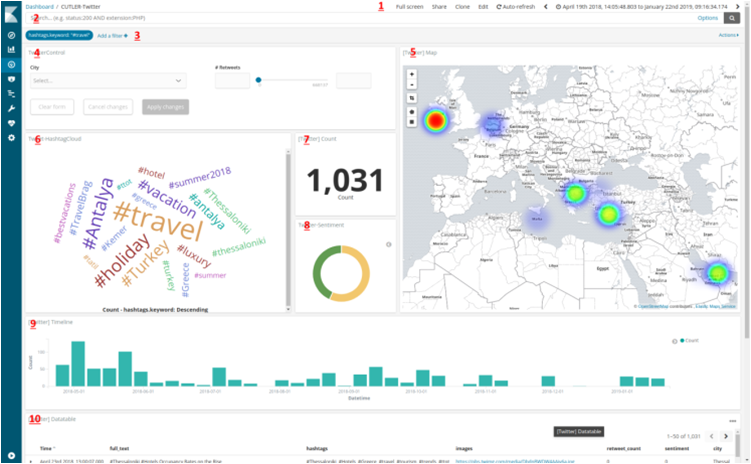Click Full screen in the top menu
This screenshot has height=464, width=751.
click(409, 6)
